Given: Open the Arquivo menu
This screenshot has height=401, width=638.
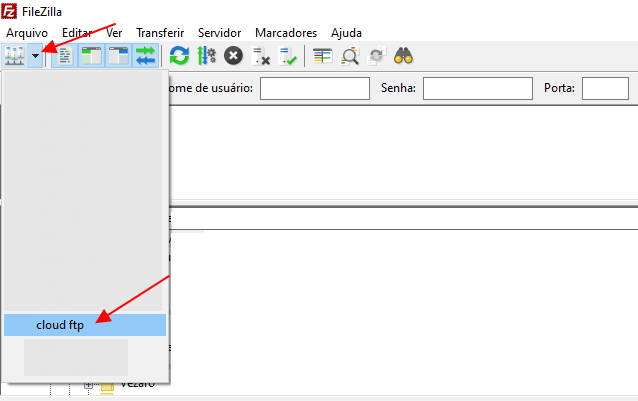Looking at the screenshot, I should click(x=27, y=33).
